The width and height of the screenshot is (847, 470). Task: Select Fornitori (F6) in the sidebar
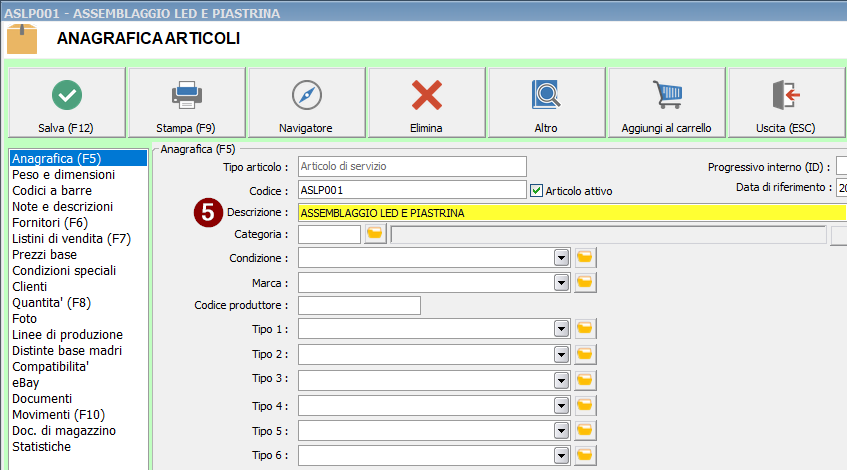click(x=50, y=223)
